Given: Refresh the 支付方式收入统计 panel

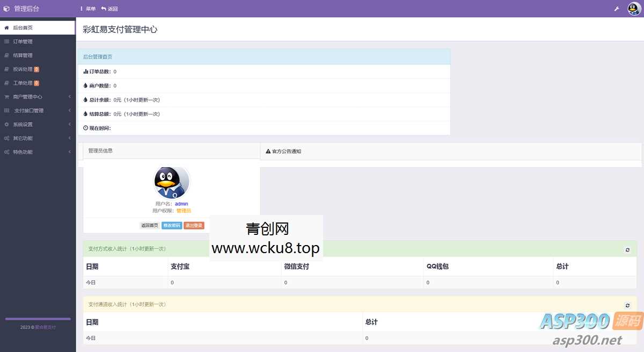Looking at the screenshot, I should tap(627, 249).
